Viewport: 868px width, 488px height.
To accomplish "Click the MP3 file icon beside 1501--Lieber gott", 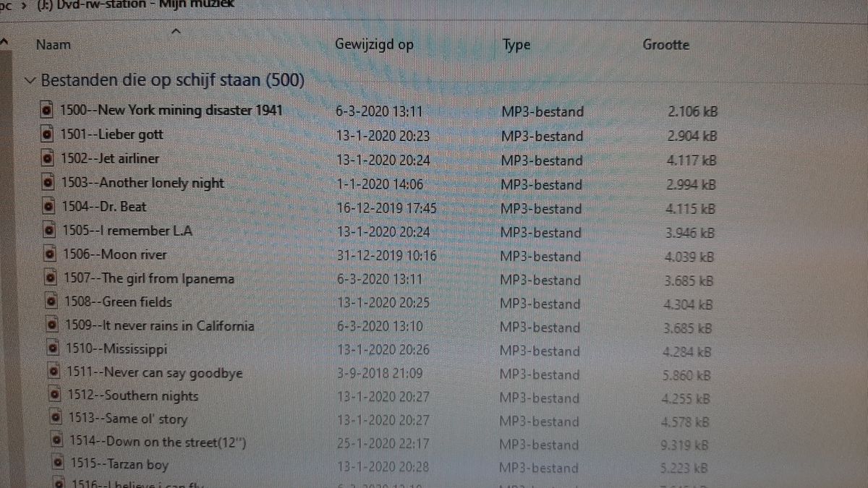I will coord(47,134).
